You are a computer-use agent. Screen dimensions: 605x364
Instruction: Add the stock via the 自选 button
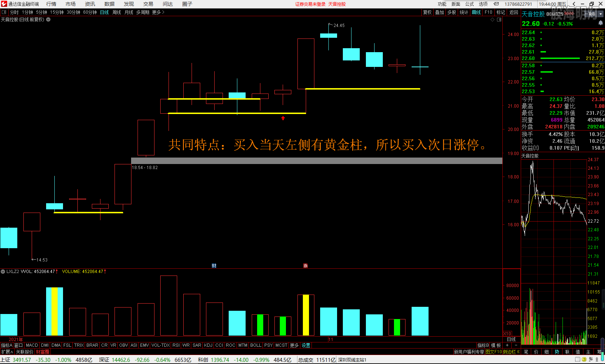[x=591, y=14]
